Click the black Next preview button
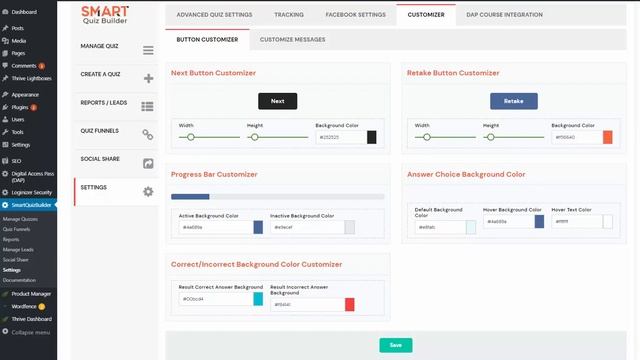640x360 pixels. tap(278, 101)
